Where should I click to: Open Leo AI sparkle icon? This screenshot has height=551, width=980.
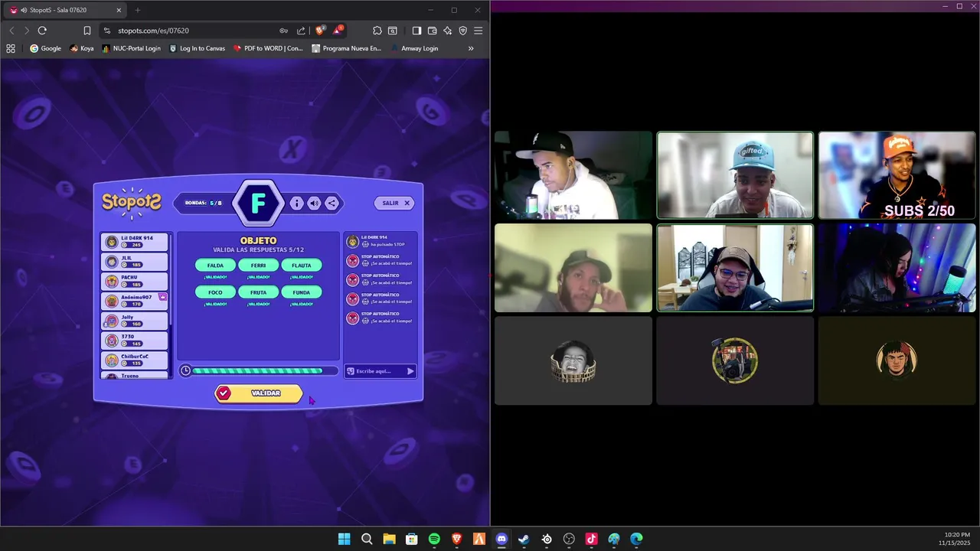click(447, 31)
